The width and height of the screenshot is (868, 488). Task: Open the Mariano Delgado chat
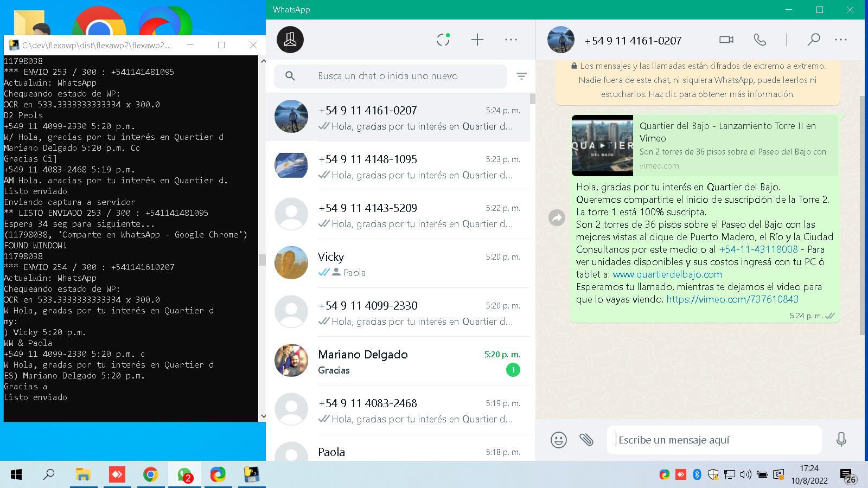click(x=398, y=361)
